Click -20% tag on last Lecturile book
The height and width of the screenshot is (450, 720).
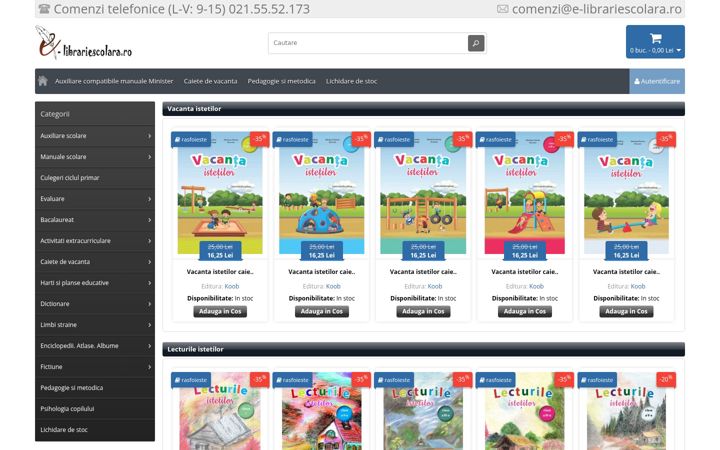pos(666,379)
